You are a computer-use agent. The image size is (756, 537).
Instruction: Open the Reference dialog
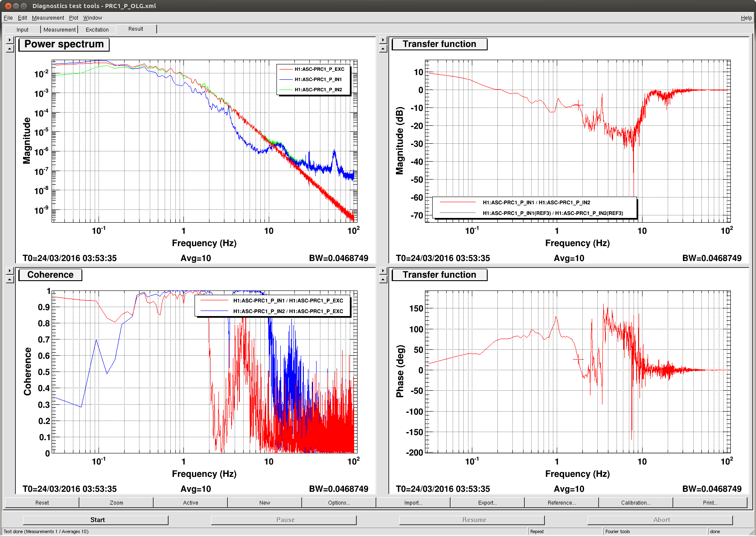(x=561, y=502)
